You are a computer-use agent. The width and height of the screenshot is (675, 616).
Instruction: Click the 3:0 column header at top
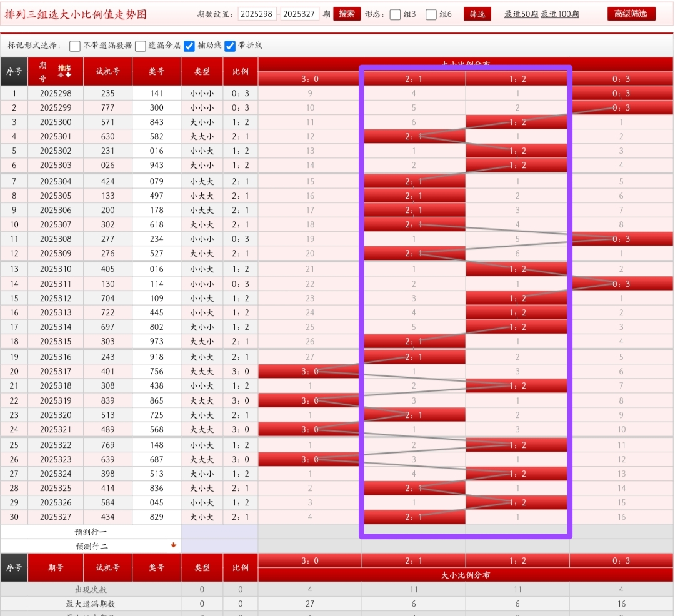(310, 79)
